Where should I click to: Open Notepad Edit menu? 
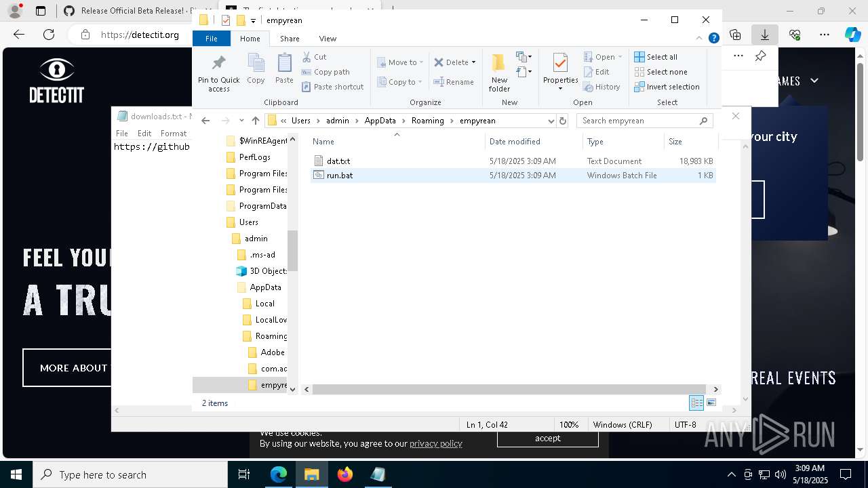coord(144,134)
